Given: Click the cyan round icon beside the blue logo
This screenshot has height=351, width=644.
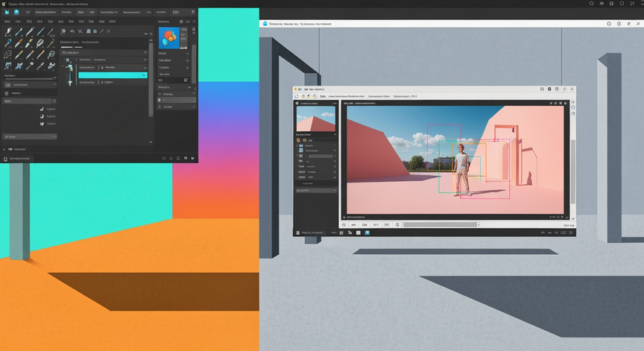Looking at the screenshot, I should (16, 13).
